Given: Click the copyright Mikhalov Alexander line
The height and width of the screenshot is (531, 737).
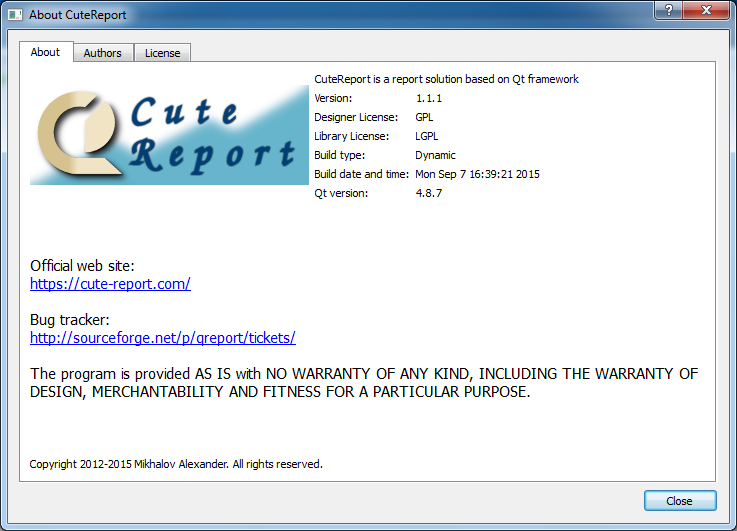Looking at the screenshot, I should click(x=176, y=464).
